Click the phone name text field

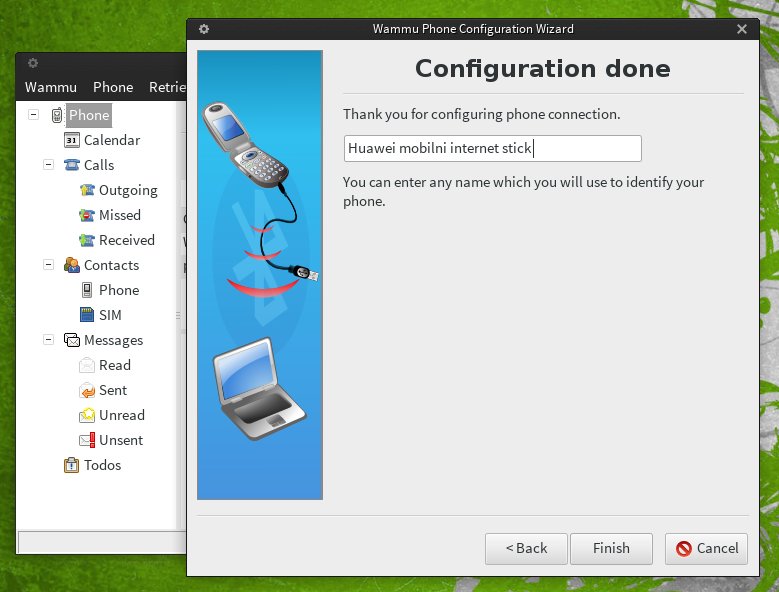tap(492, 149)
